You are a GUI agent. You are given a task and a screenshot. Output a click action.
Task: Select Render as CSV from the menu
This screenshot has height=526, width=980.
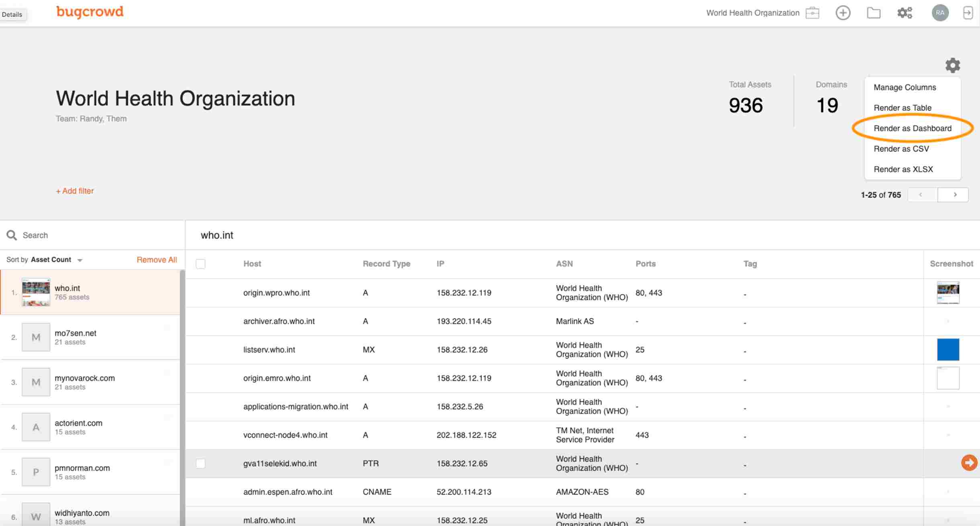click(901, 149)
